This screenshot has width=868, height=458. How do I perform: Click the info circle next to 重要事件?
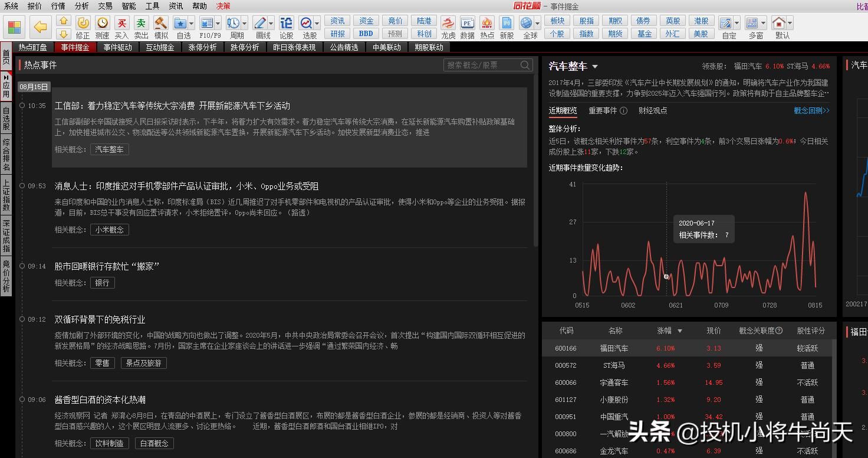tap(624, 110)
